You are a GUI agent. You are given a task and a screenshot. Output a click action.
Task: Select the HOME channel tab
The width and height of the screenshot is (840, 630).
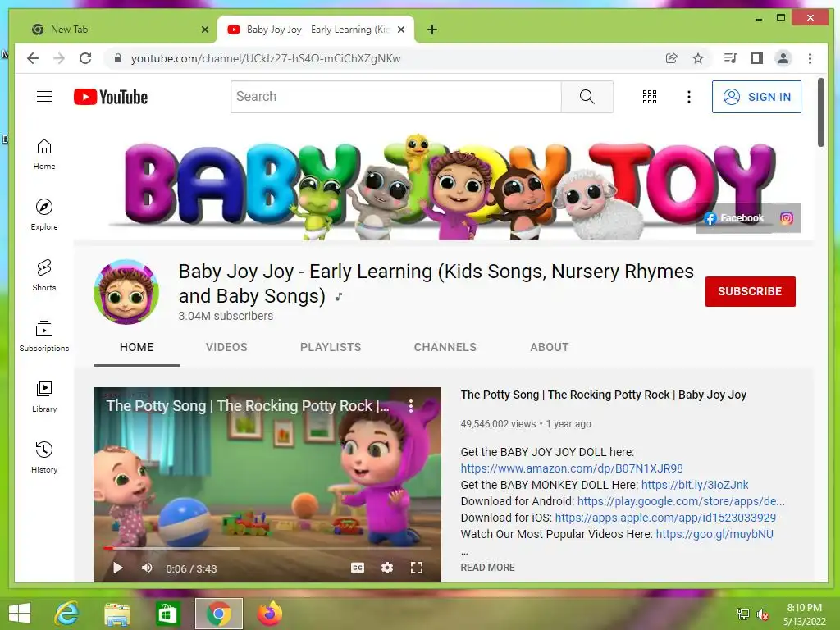click(137, 347)
